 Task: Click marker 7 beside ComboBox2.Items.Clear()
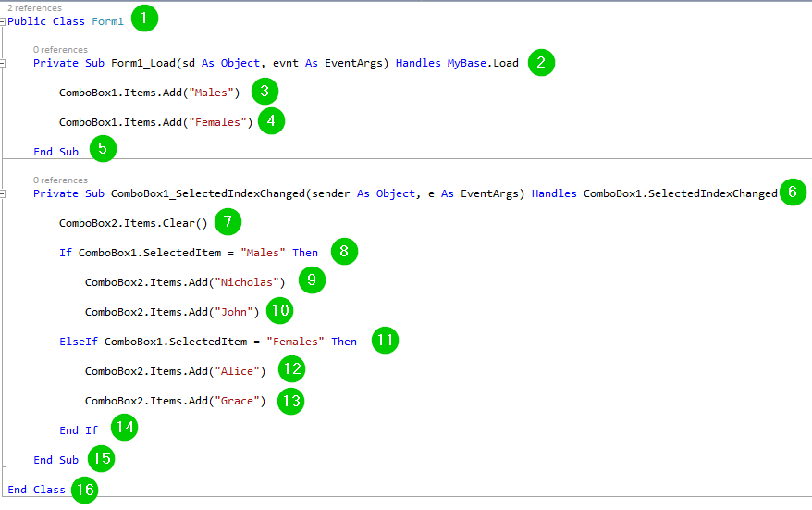tap(228, 222)
